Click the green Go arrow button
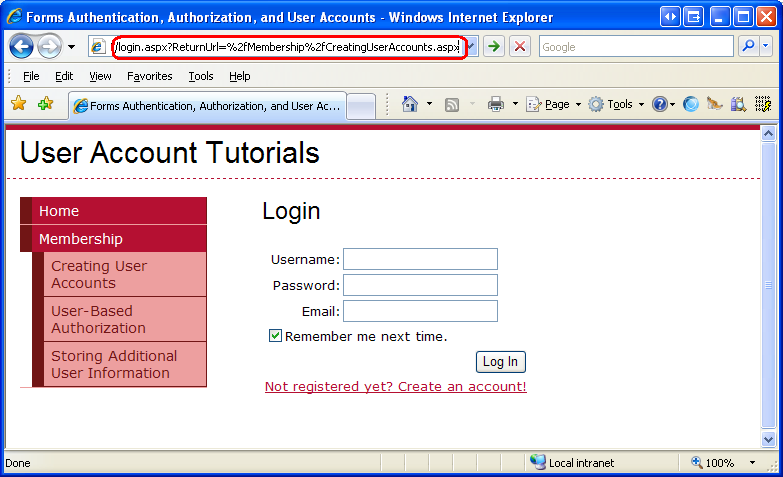Screen dimensions: 783x477 point(494,47)
